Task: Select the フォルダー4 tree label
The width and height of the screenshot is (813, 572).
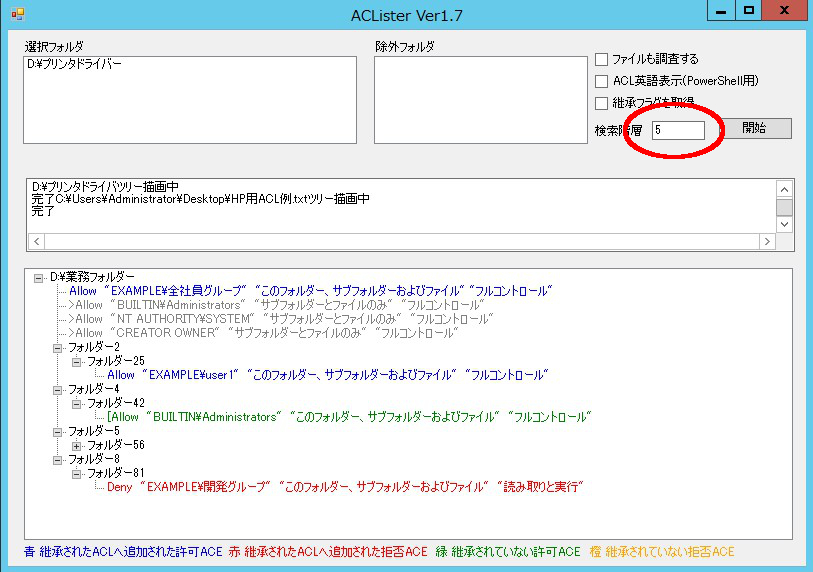Action: click(94, 389)
